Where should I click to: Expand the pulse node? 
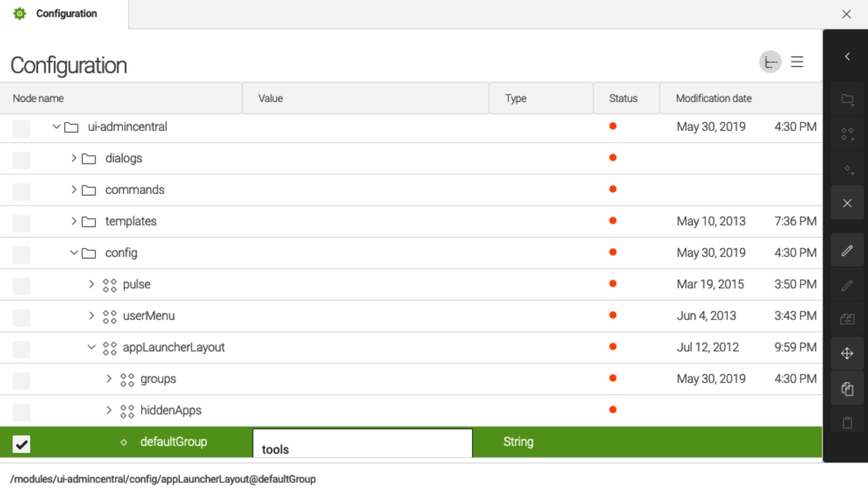coord(91,284)
